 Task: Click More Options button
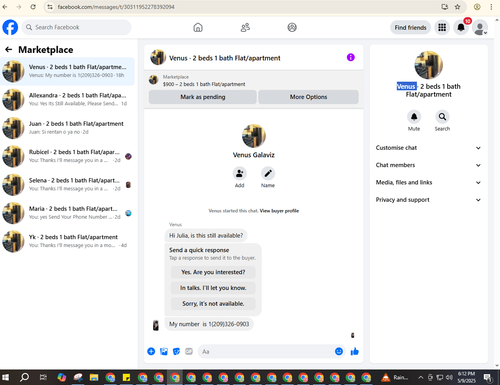pos(308,97)
